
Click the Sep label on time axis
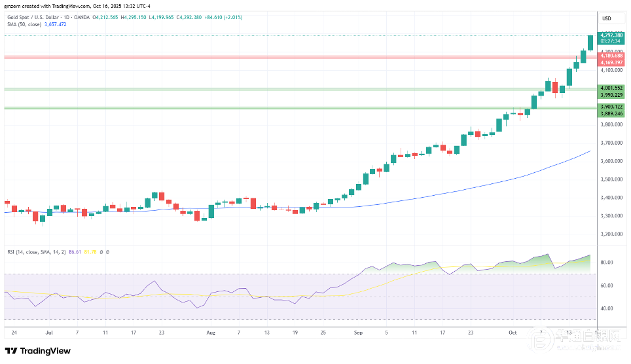coord(358,332)
